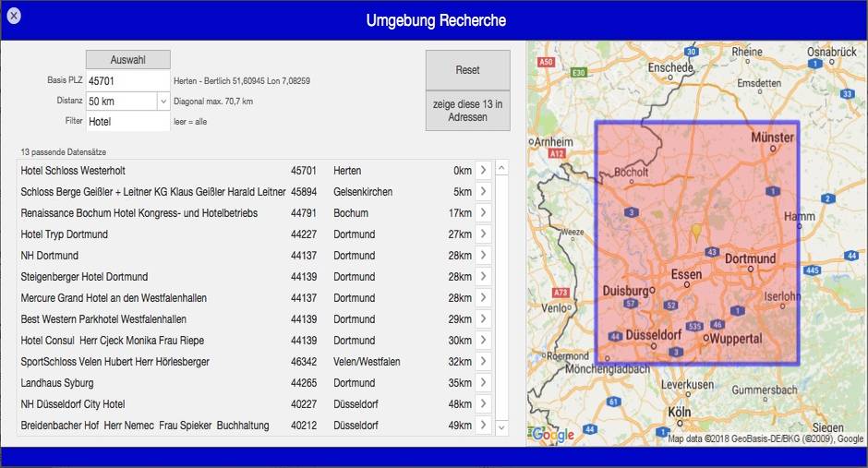The image size is (868, 468).
Task: Click the 'Köln' label on the map
Action: click(x=680, y=412)
